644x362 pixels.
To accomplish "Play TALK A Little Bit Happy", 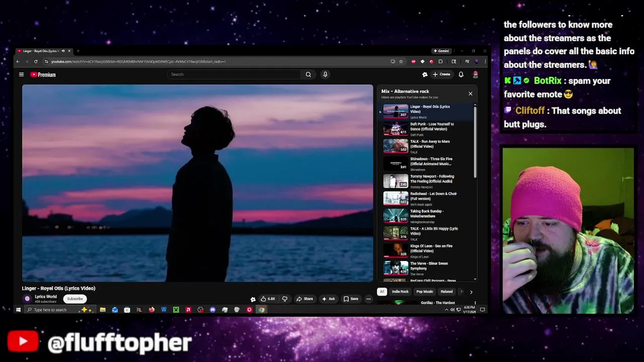I will click(427, 233).
